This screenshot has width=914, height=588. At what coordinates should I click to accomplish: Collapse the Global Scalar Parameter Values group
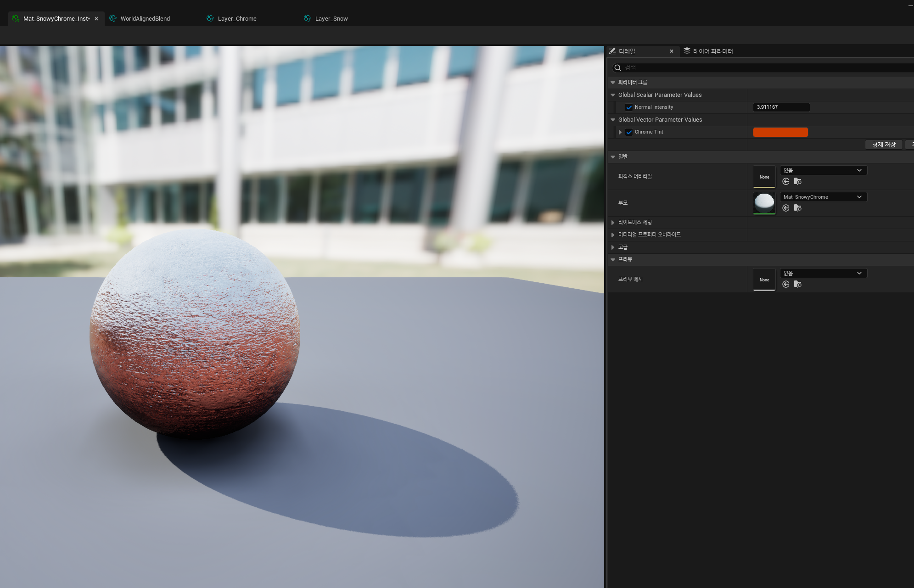tap(613, 95)
